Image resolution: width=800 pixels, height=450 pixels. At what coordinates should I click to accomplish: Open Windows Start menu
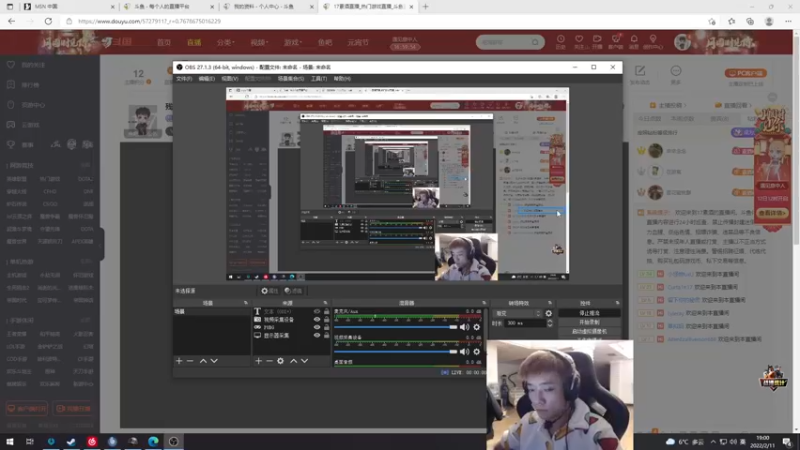(x=10, y=441)
